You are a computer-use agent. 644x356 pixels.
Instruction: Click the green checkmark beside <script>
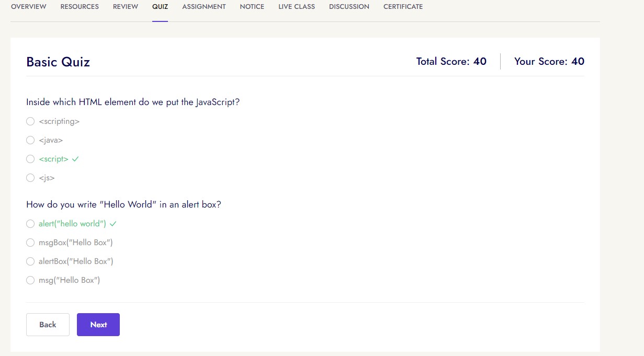pos(75,159)
